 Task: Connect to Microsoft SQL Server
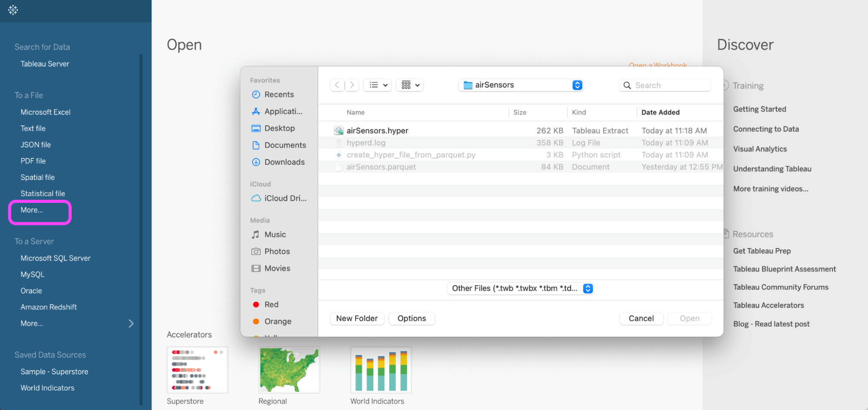[x=56, y=258]
